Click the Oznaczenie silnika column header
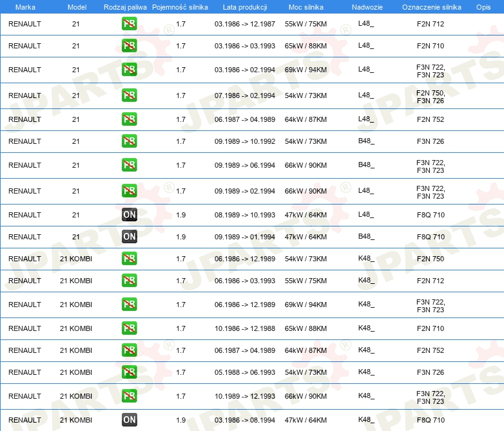504x431 pixels. tap(431, 7)
